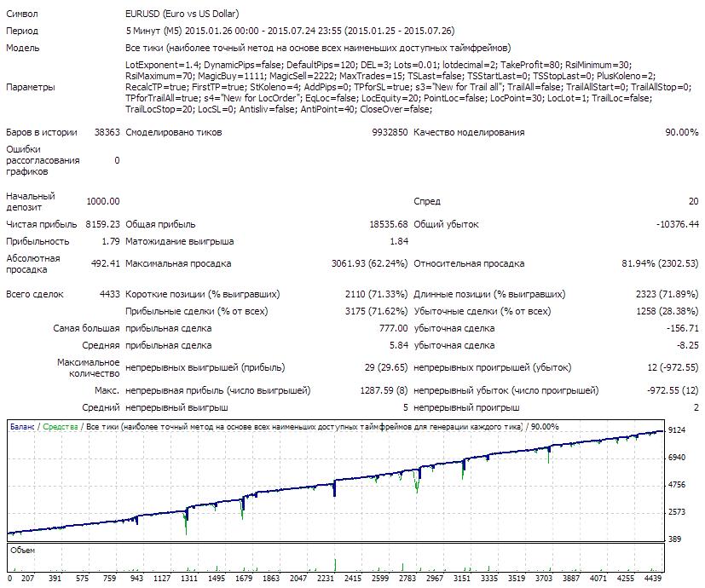Click the largest loss trade value '-156.71'
Image resolution: width=705 pixels, height=588 pixels.
[x=683, y=329]
